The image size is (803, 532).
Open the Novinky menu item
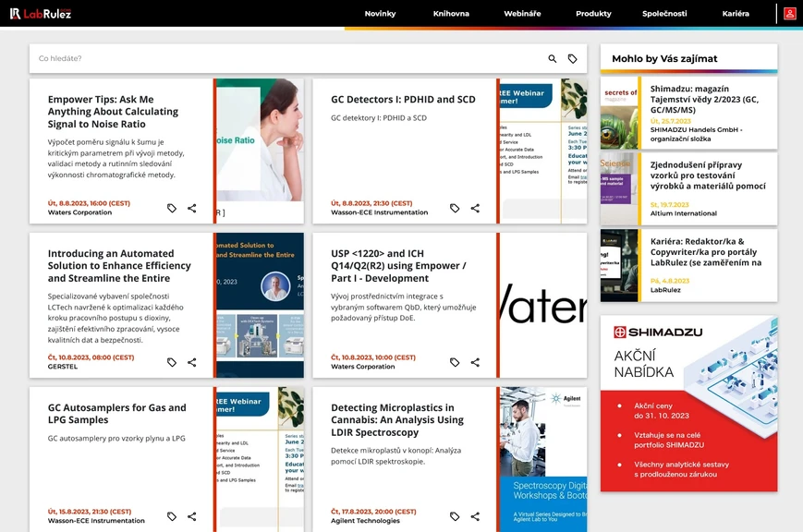click(380, 14)
